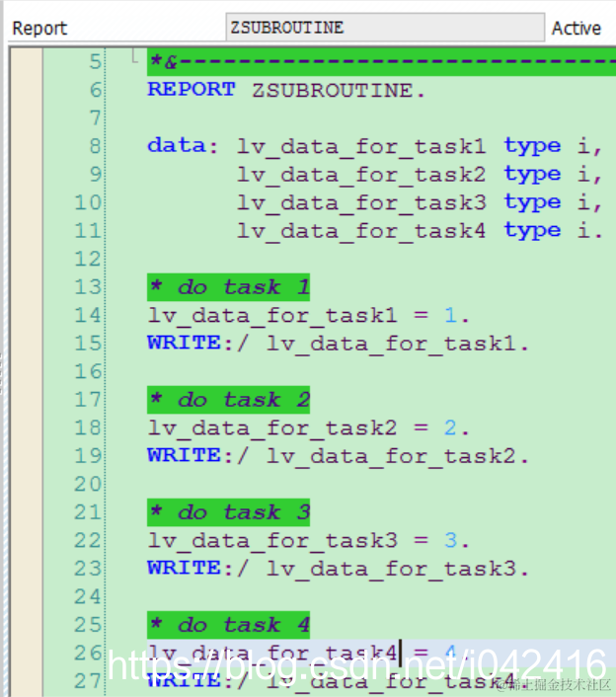The image size is (616, 697).
Task: Click 'lv_data_for_task3 type i,' on line 10
Action: tap(420, 202)
